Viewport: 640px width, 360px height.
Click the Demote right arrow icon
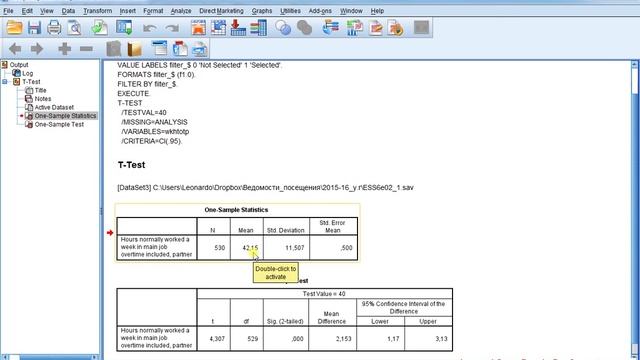pyautogui.click(x=37, y=49)
